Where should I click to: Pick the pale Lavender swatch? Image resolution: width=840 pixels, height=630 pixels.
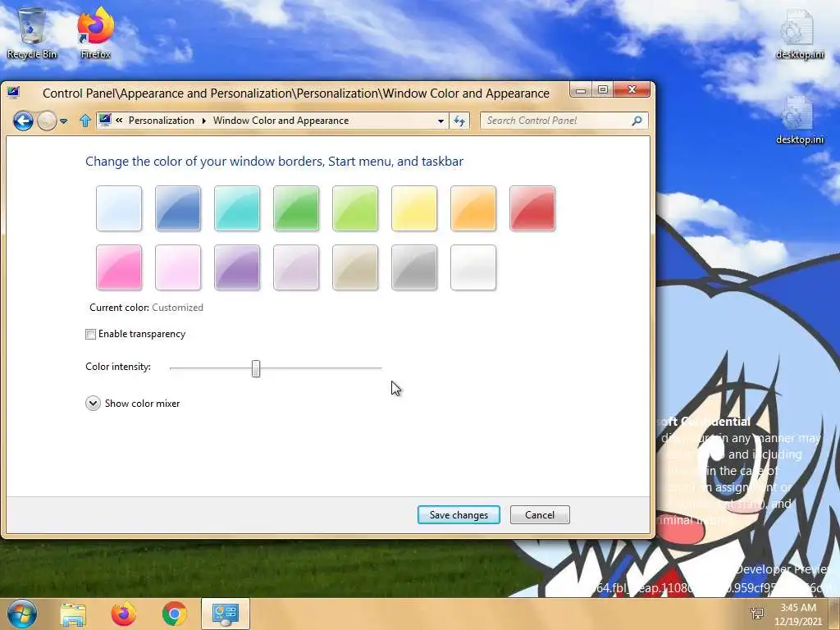point(296,267)
